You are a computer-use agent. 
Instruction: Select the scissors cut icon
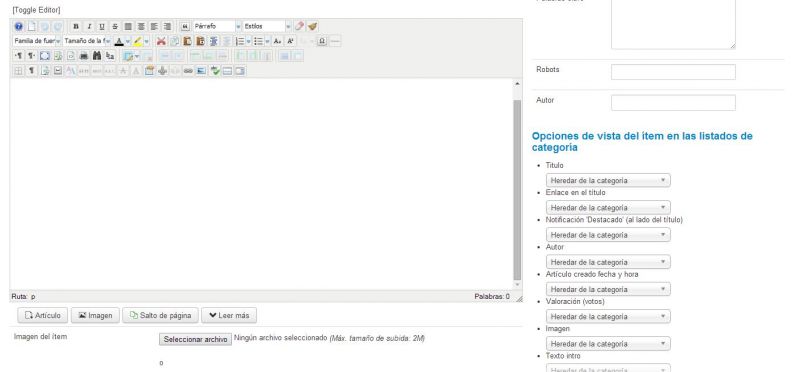coord(161,41)
